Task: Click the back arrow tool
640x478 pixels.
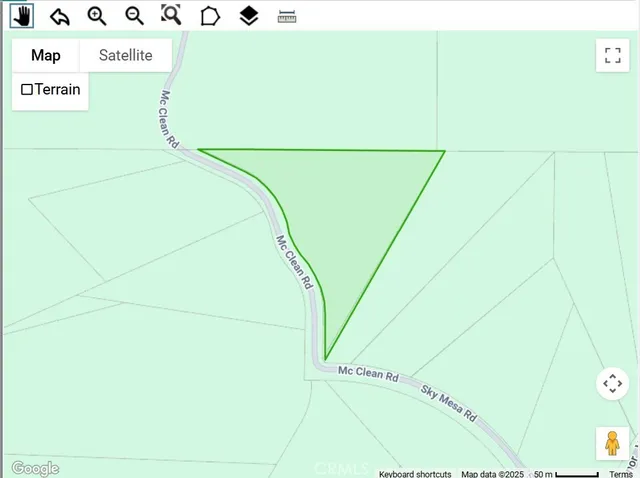Action: point(59,15)
